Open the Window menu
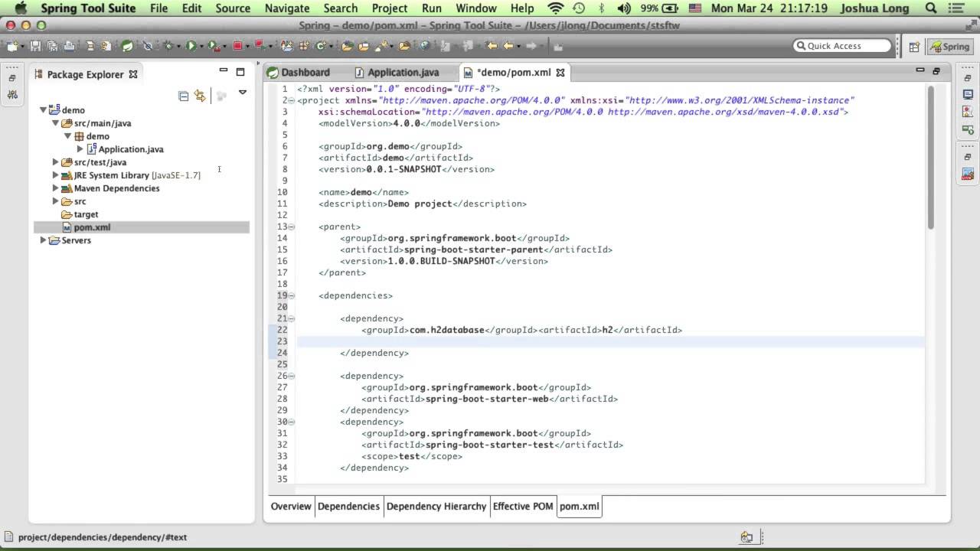Image resolution: width=980 pixels, height=551 pixels. pyautogui.click(x=476, y=8)
